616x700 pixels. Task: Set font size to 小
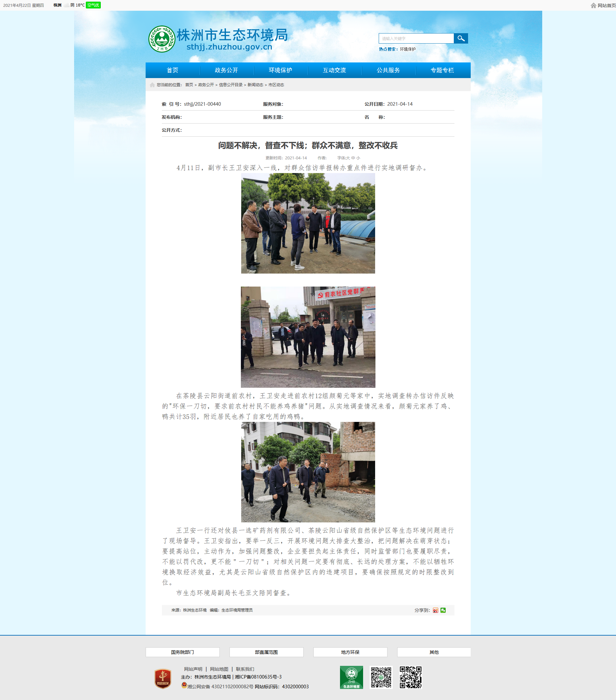coord(358,158)
